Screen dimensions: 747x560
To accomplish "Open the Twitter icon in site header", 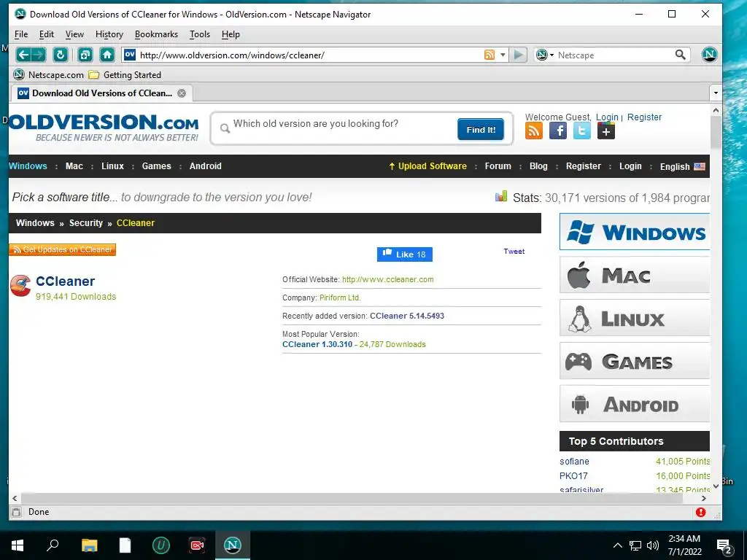I will click(581, 131).
